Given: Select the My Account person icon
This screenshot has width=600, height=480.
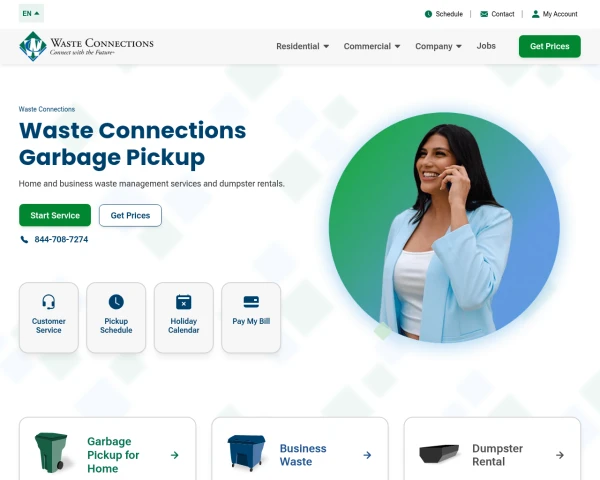Looking at the screenshot, I should (535, 14).
